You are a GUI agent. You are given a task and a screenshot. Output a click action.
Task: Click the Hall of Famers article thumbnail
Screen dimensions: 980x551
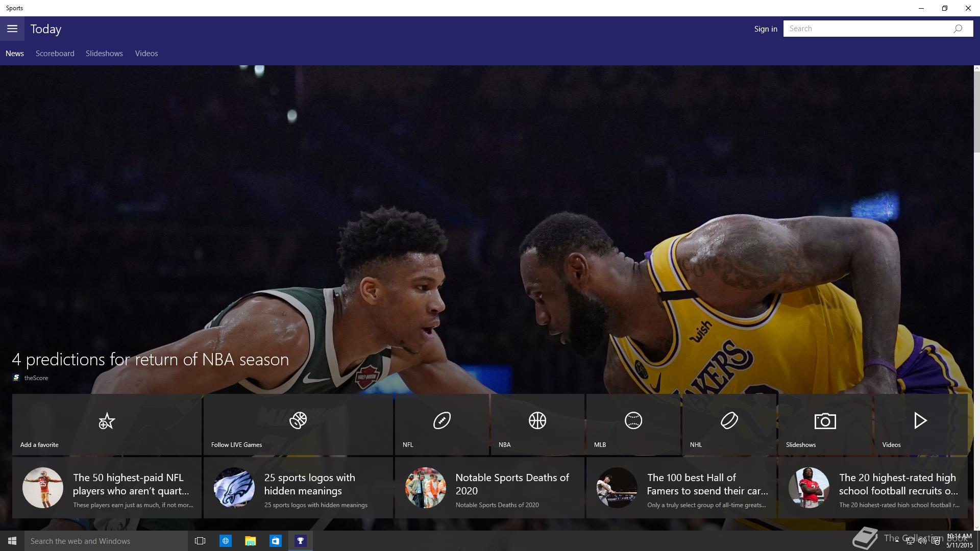[x=617, y=488]
